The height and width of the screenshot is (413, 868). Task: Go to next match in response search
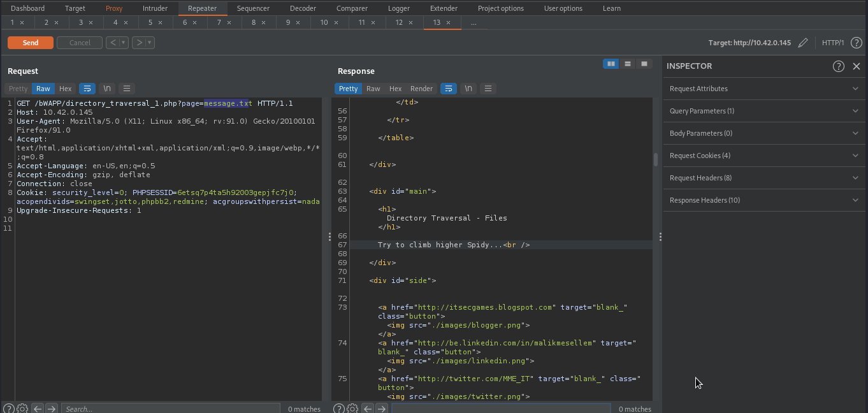tap(382, 409)
